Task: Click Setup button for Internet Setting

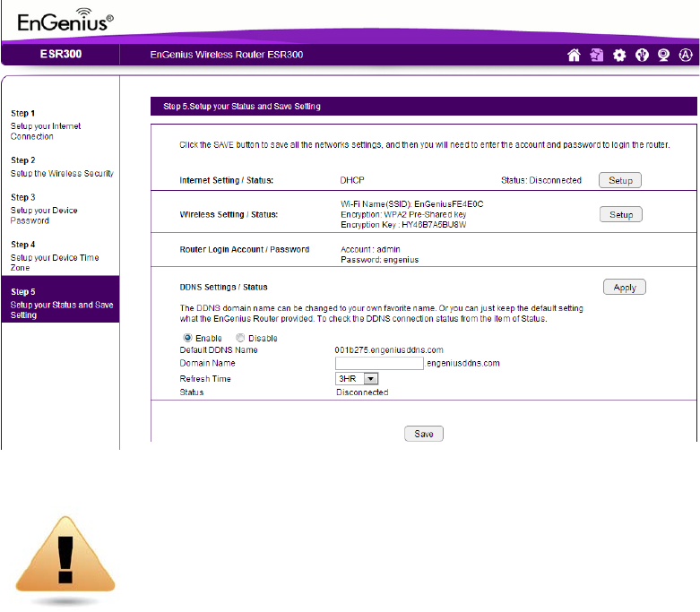Action: [620, 180]
